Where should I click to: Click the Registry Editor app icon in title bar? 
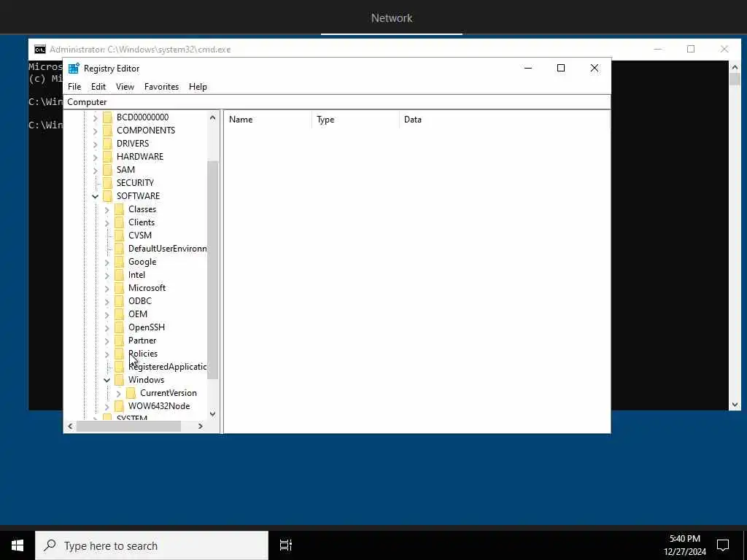(x=74, y=68)
